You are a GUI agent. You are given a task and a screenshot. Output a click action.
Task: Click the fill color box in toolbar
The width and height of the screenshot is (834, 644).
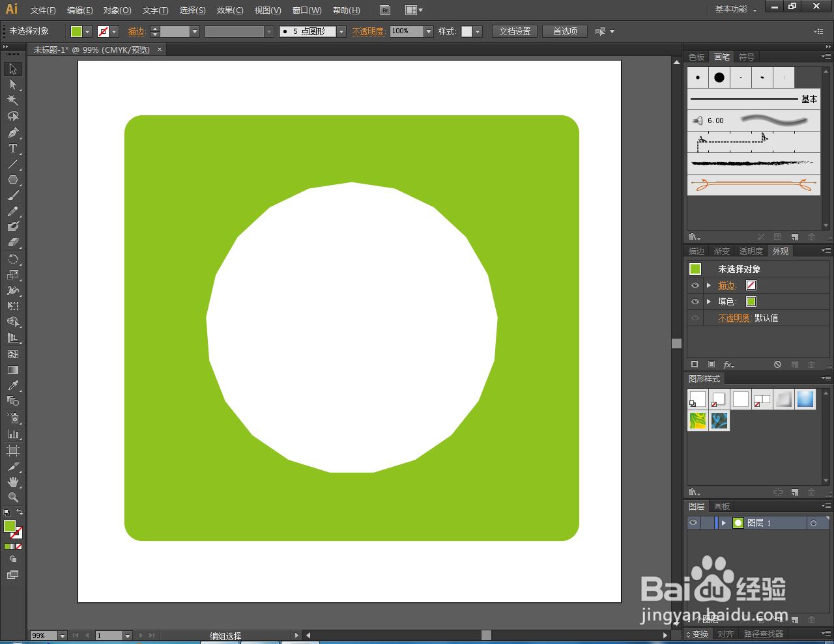coord(9,526)
